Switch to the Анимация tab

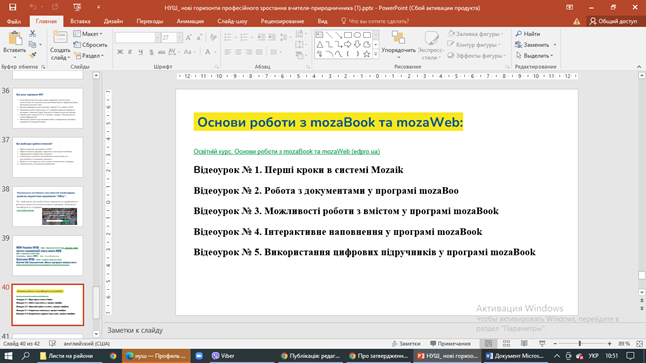tap(190, 21)
